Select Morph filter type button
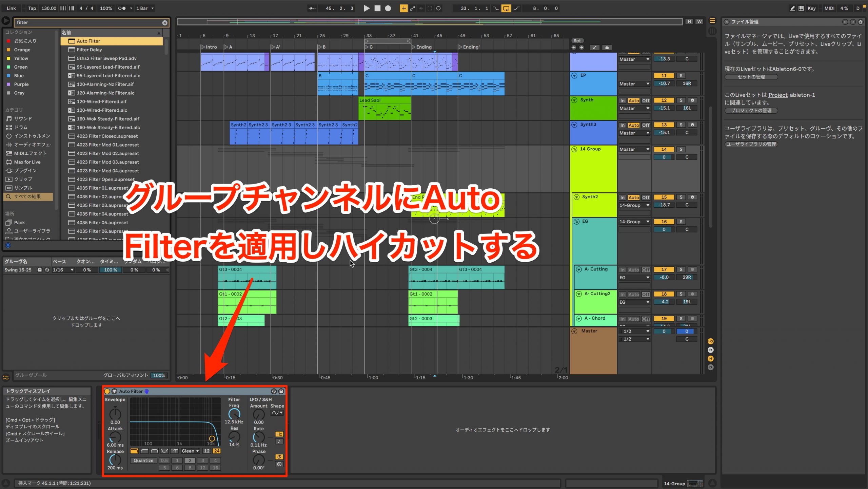This screenshot has width=868, height=489. (174, 451)
